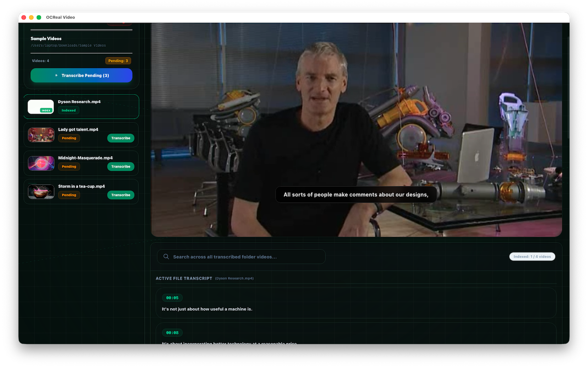588x368 pixels.
Task: Click the Pending badge under Lady got talent.mp4
Action: [69, 138]
